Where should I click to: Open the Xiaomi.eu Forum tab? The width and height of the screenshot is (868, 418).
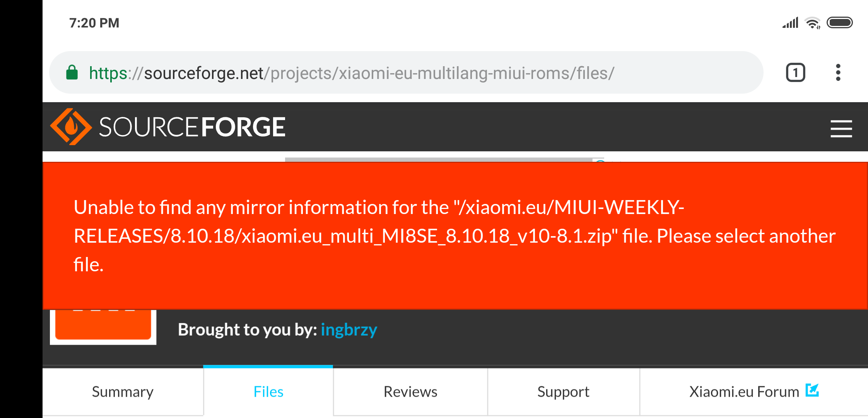coord(754,392)
